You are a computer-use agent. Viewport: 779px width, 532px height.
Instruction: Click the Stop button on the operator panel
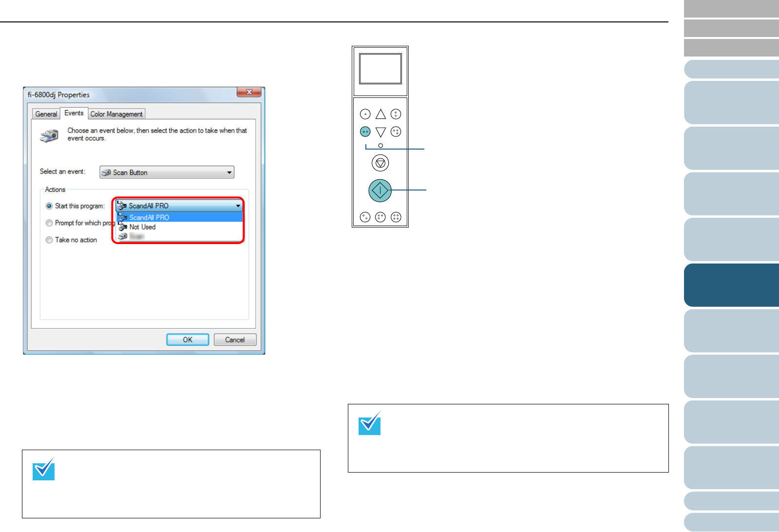(380, 163)
